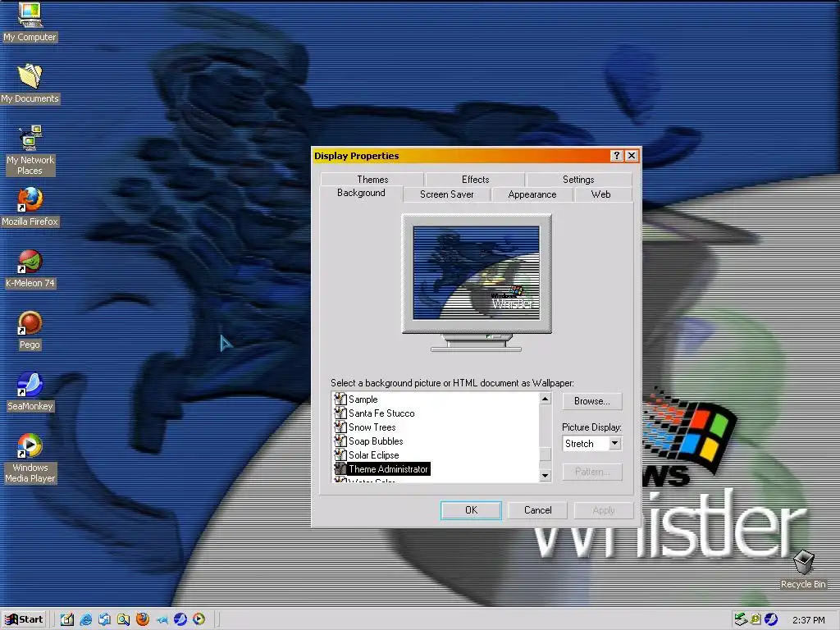Launch Internet Explorer from quick launch
Viewport: 840px width, 630px height.
tap(85, 619)
